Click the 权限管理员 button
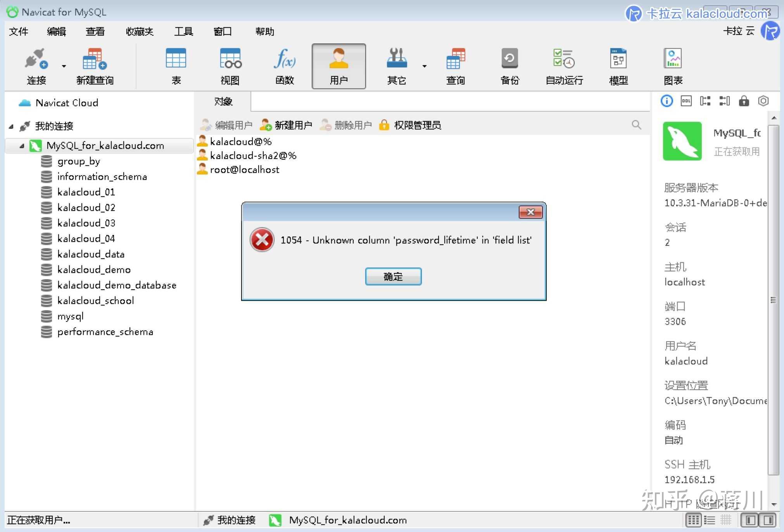The image size is (784, 532). pos(410,125)
